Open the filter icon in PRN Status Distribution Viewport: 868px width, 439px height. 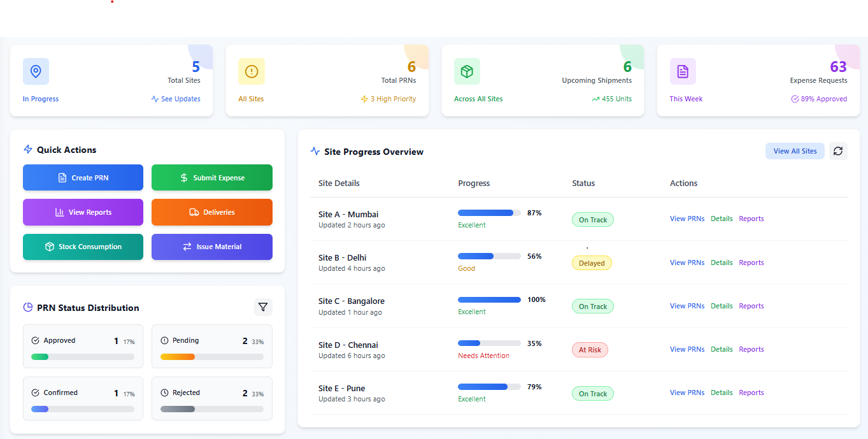pos(263,306)
